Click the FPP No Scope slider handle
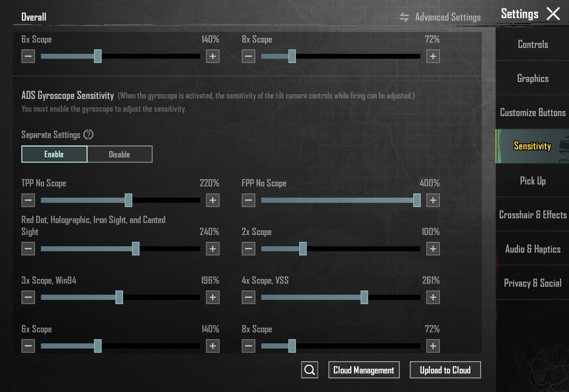 [x=417, y=200]
